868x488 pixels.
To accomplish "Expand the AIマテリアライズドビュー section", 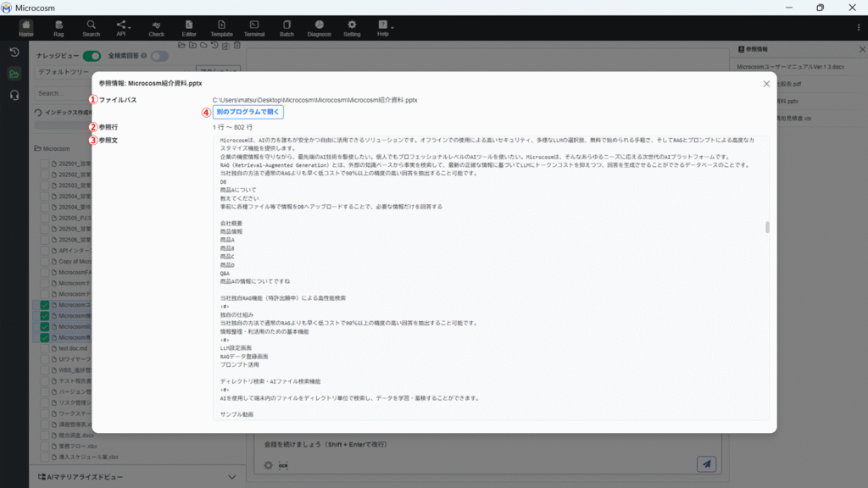I will point(232,478).
